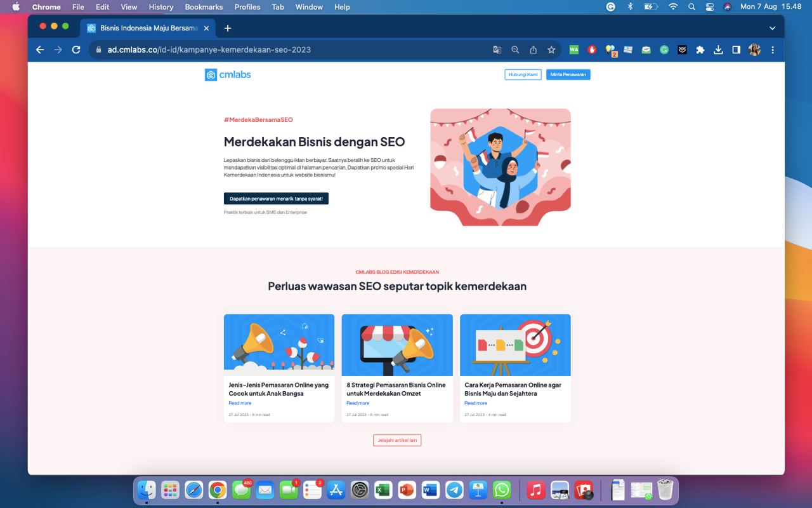Open Chrome three-dot menu
Image resolution: width=812 pixels, height=508 pixels.
[773, 50]
